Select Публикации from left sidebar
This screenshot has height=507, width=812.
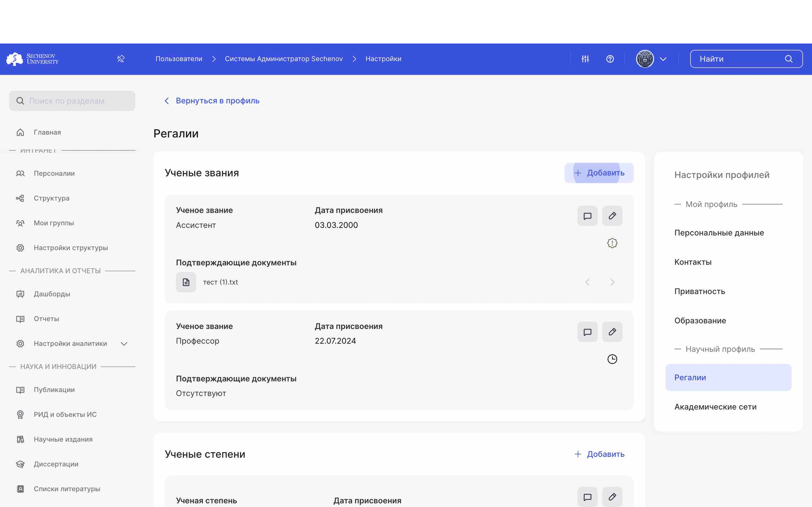click(54, 390)
